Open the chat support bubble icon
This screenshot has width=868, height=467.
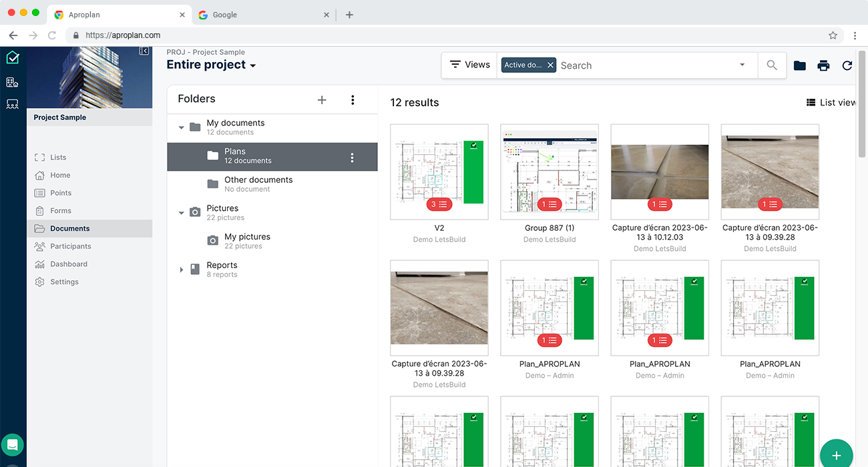click(12, 444)
